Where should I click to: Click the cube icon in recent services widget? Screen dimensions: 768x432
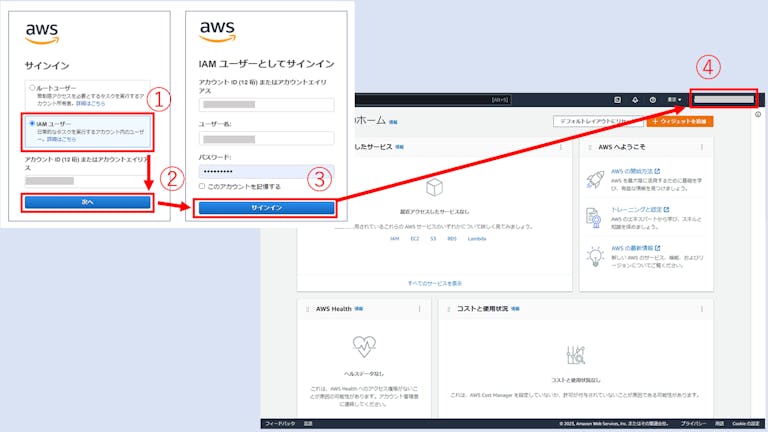point(434,187)
